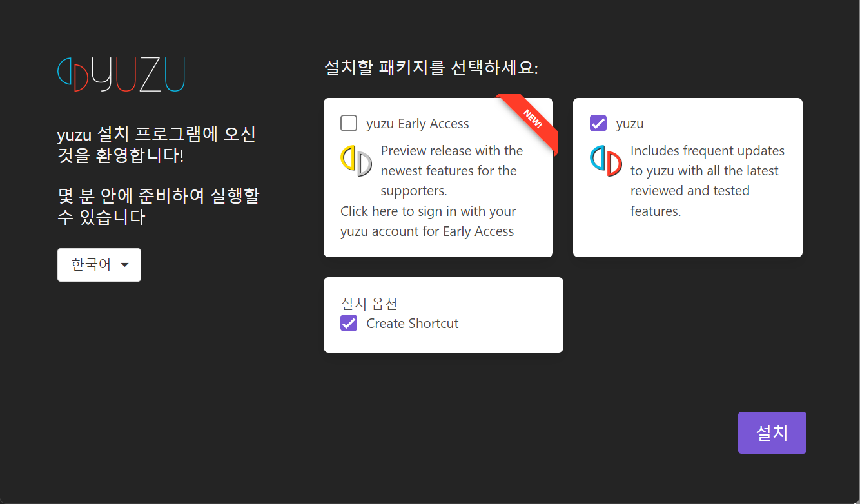This screenshot has height=504, width=860.
Task: Click the yellow Early Access yuzu icon
Action: pyautogui.click(x=357, y=161)
